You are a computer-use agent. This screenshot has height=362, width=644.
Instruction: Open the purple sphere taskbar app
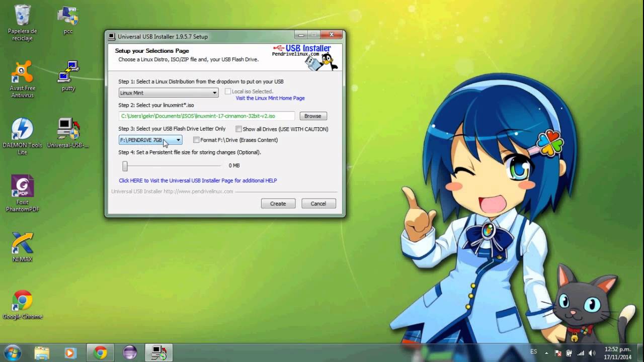pos(130,353)
